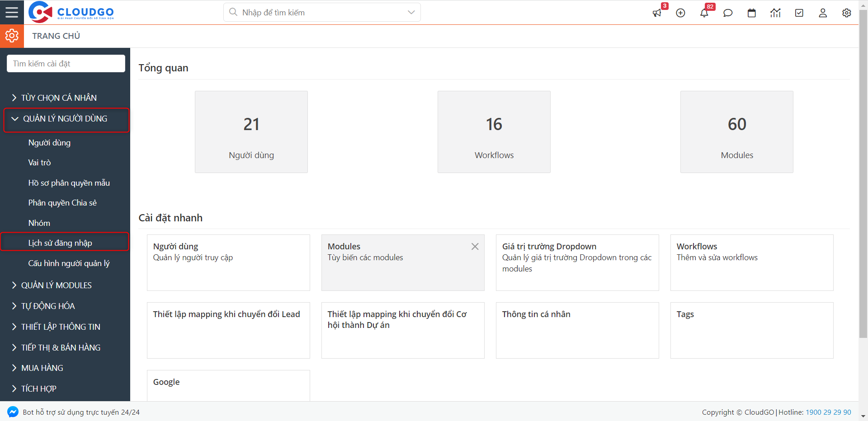
Task: Select Vai trò in the sidebar
Action: 39,163
